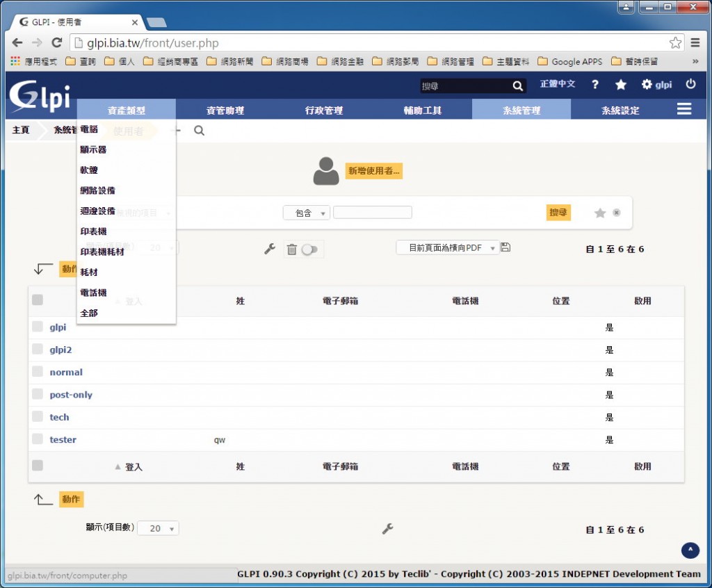Image resolution: width=712 pixels, height=588 pixels.
Task: Open the 資管助理 menu
Action: click(x=225, y=111)
